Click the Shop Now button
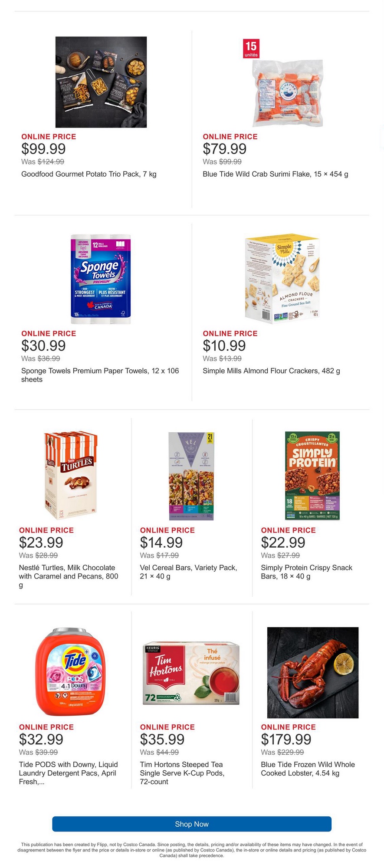Image resolution: width=384 pixels, height=868 pixels. pyautogui.click(x=192, y=824)
